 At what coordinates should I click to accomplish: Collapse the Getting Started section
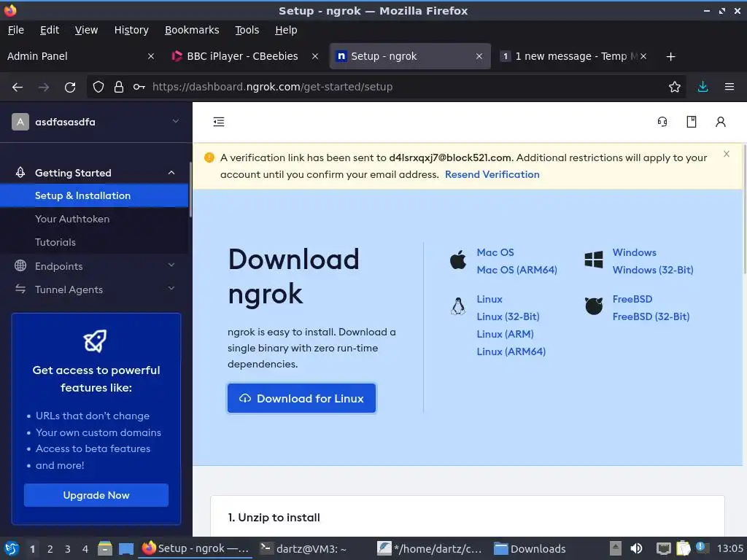171,173
